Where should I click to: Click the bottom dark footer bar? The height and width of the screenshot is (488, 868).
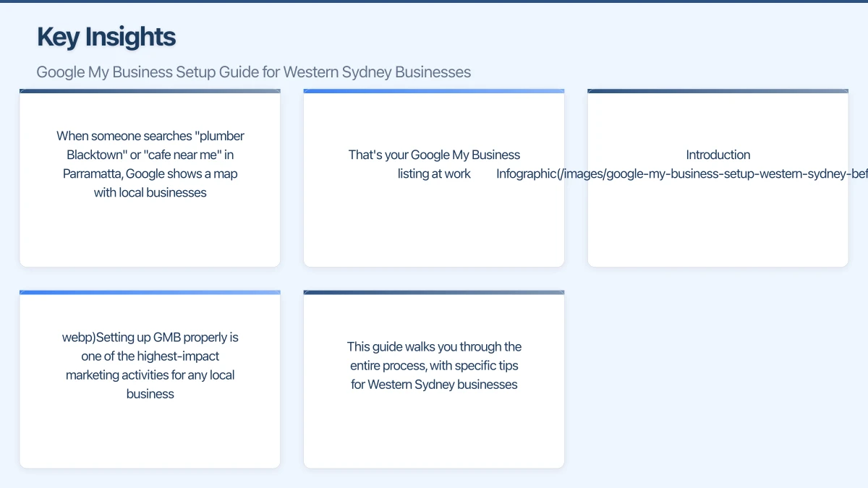(x=434, y=484)
